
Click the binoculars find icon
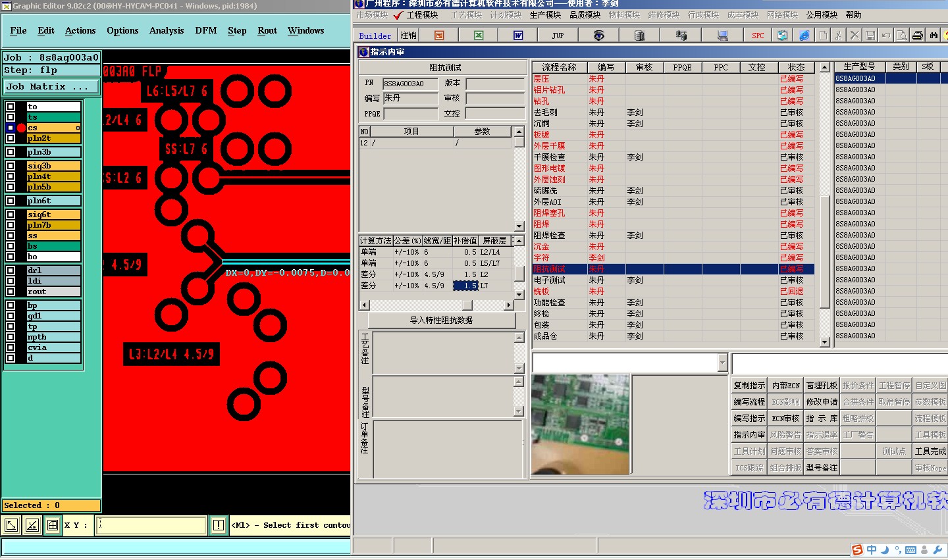pyautogui.click(x=934, y=36)
